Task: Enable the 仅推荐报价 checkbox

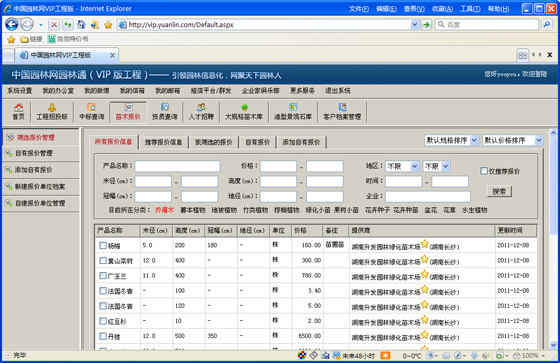Action: pos(484,171)
